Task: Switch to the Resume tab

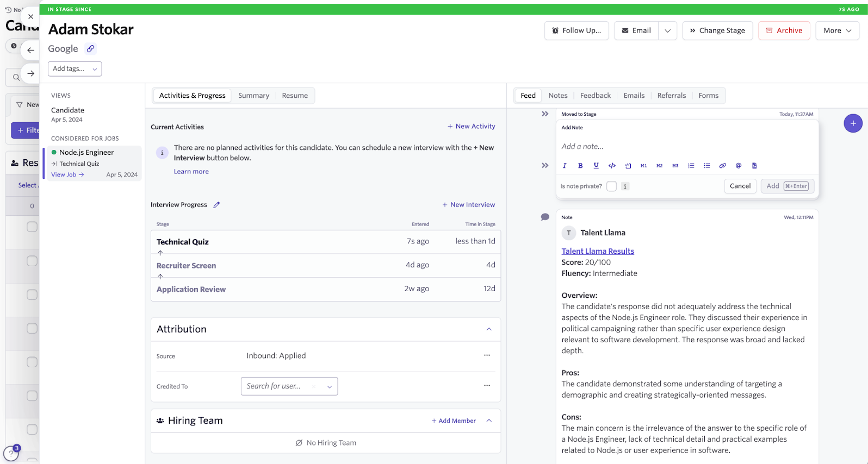Action: [x=295, y=96]
